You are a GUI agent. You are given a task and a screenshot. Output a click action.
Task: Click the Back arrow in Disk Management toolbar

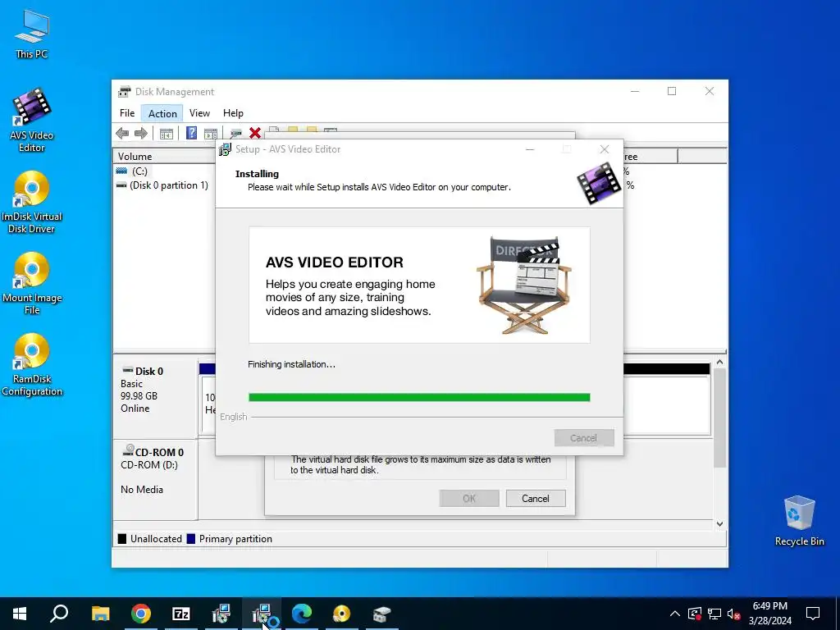(122, 134)
